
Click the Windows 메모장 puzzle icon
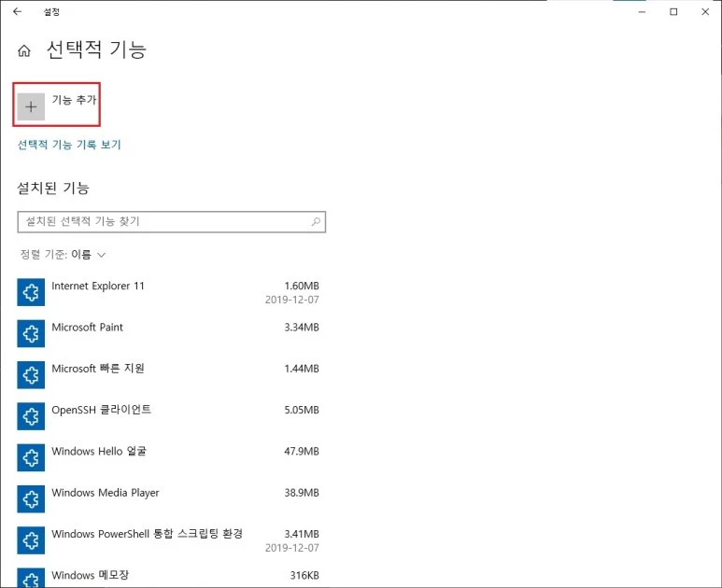31,578
